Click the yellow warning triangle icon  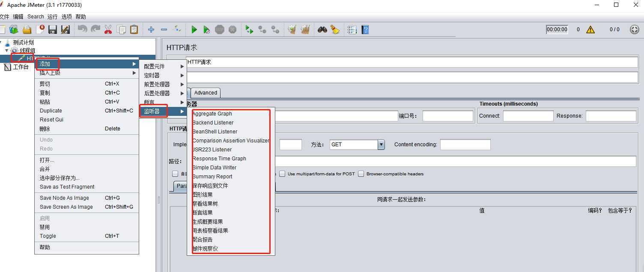[590, 30]
